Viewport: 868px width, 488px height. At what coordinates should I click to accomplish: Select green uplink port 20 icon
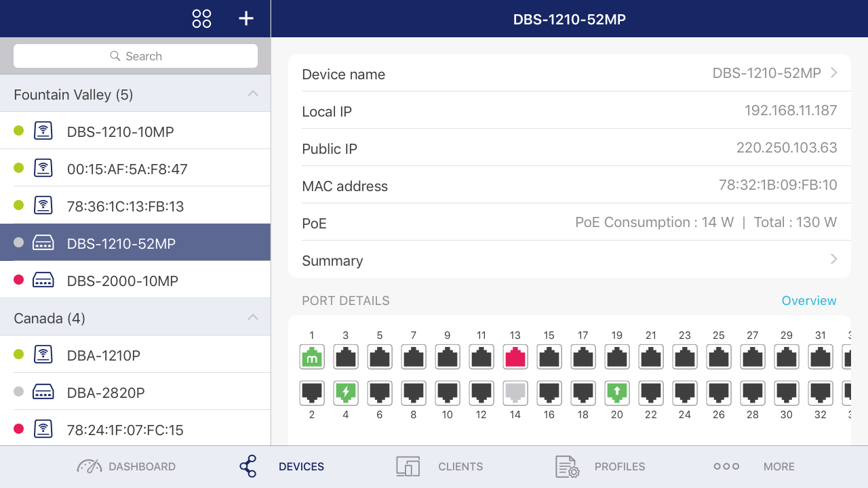coord(616,391)
